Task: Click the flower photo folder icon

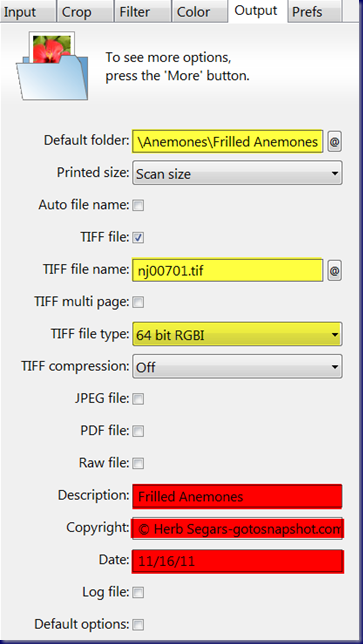Action: 52,66
